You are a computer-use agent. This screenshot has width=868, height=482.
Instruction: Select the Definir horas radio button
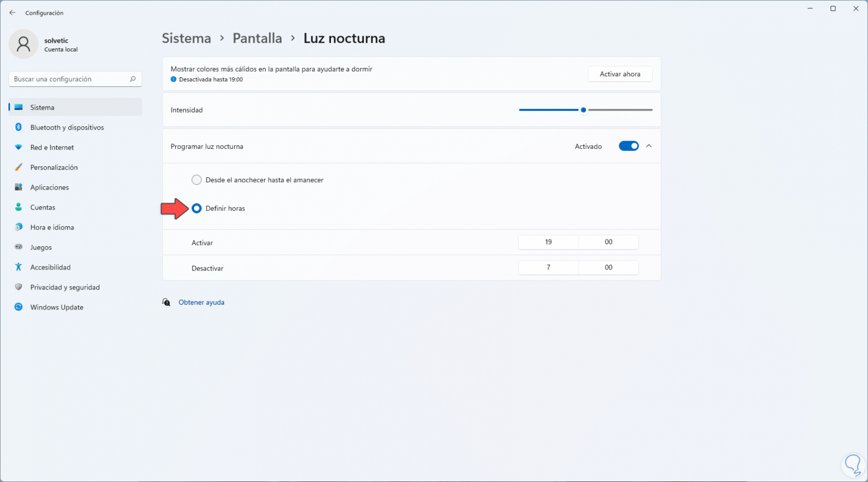[197, 208]
